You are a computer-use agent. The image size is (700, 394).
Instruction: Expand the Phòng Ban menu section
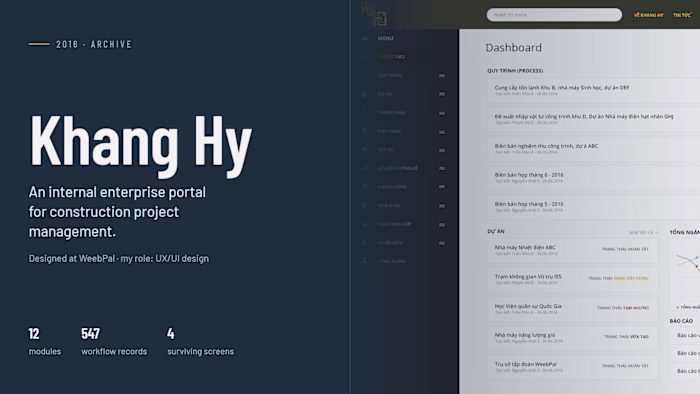[442, 113]
